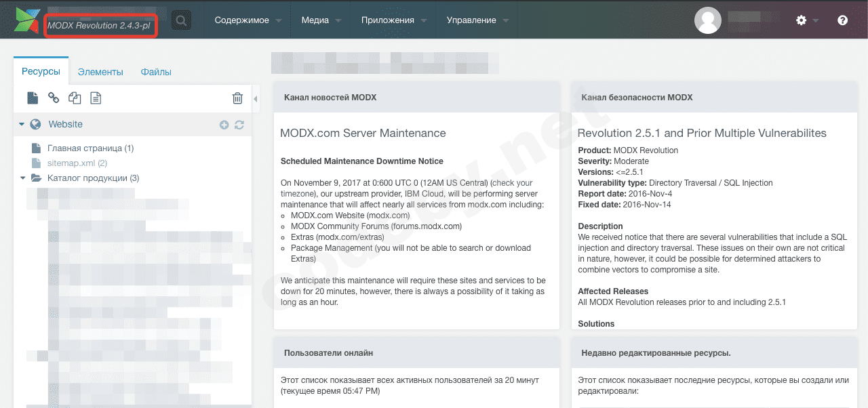Switch to the Элементы tab
This screenshot has width=868, height=408.
[x=100, y=72]
